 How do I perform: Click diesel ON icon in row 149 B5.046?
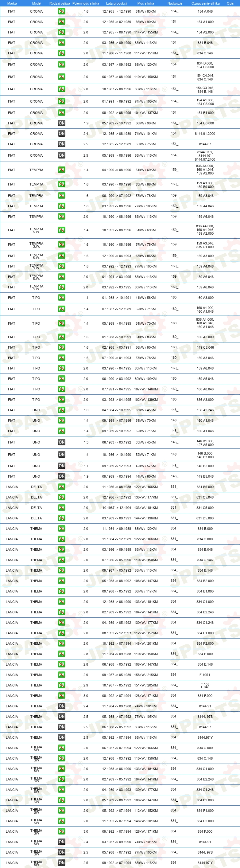coord(62,476)
